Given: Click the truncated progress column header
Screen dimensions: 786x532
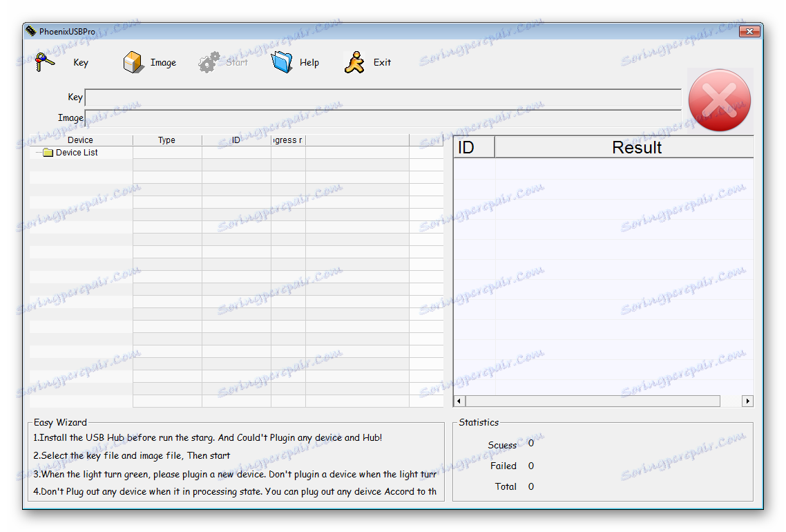Looking at the screenshot, I should pyautogui.click(x=288, y=140).
